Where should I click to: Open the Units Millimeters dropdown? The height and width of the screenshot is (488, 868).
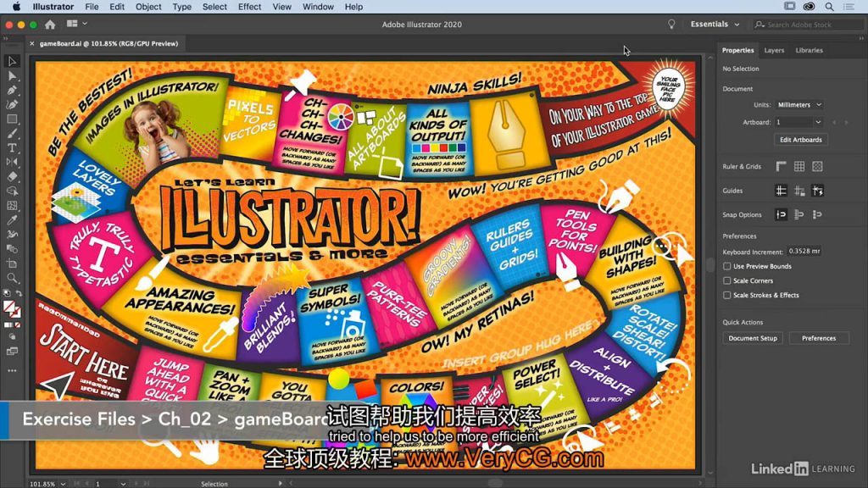tap(799, 104)
